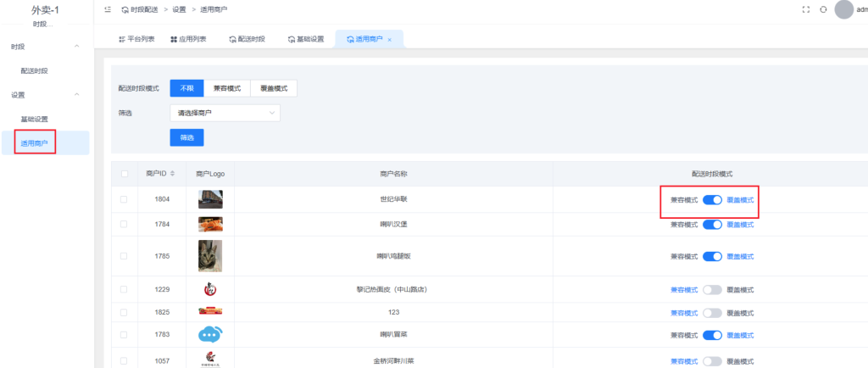The image size is (868, 368).
Task: Open the 世纪华联 merchant logo thumbnail
Action: 210,199
